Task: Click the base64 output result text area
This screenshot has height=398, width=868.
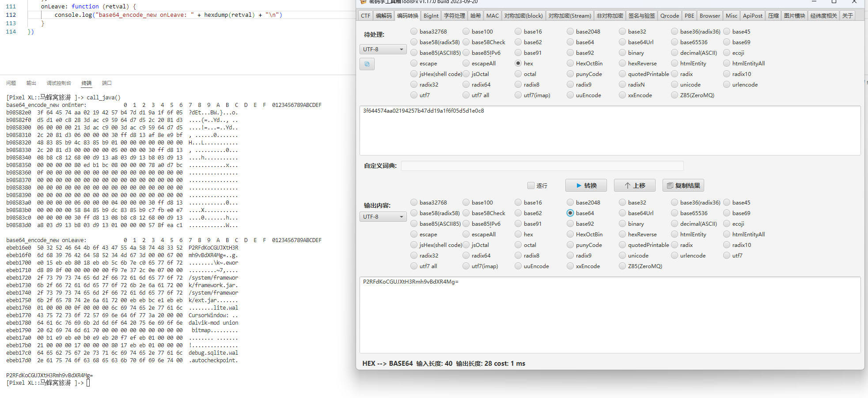Action: pos(610,315)
